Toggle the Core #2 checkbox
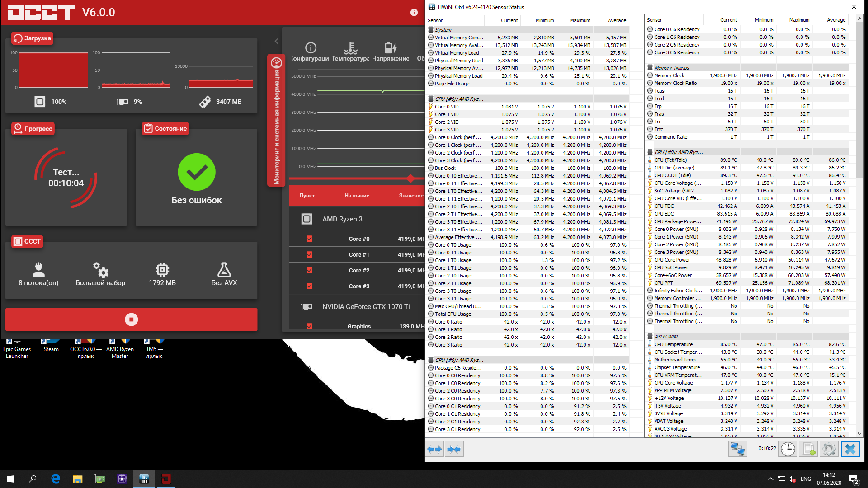The height and width of the screenshot is (488, 868). [310, 270]
